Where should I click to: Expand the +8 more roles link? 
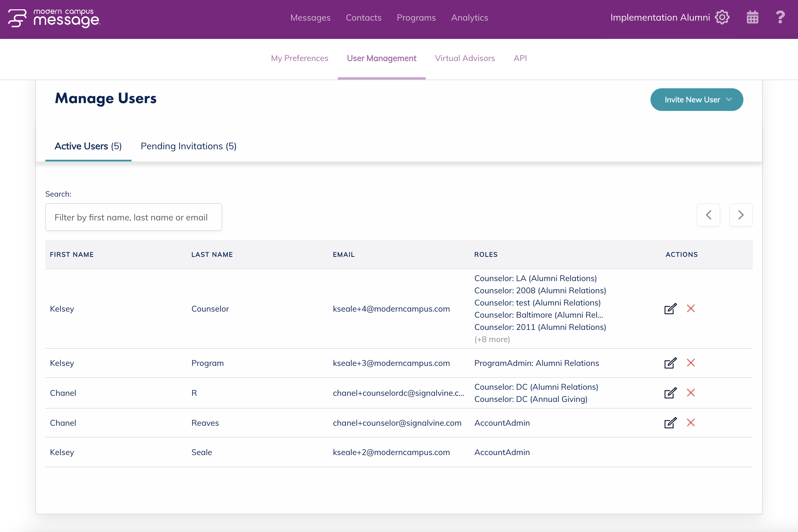tap(492, 339)
